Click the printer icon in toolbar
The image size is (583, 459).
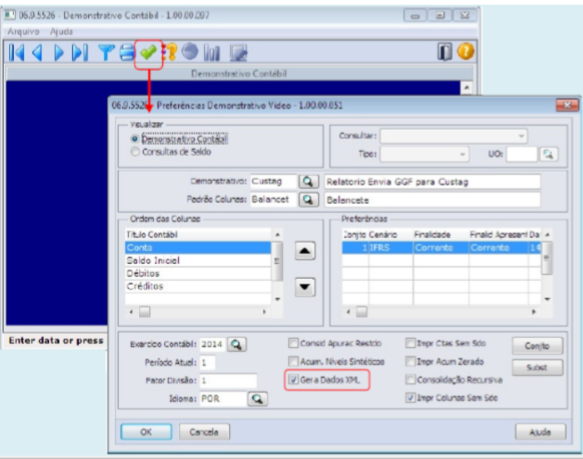(127, 52)
